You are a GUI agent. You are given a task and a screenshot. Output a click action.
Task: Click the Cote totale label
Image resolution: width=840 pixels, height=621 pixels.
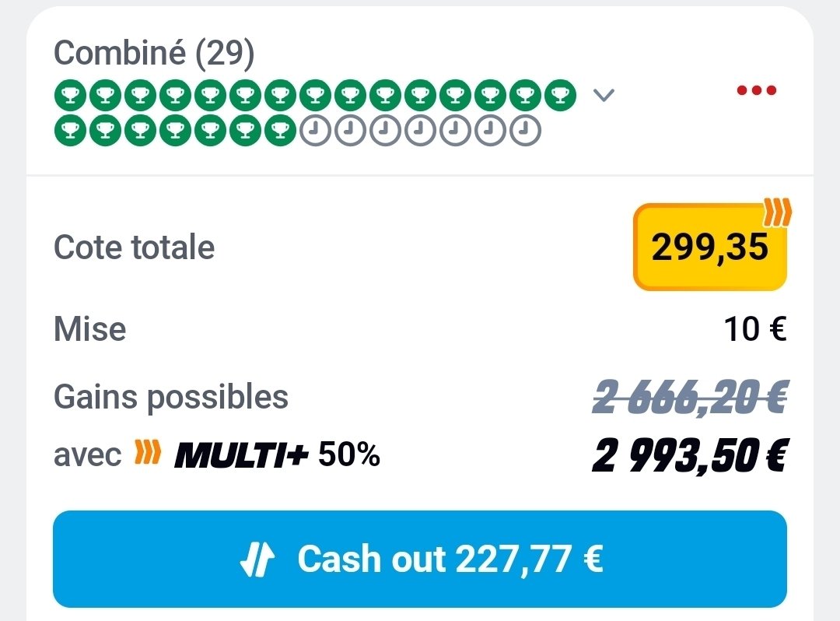click(x=134, y=247)
